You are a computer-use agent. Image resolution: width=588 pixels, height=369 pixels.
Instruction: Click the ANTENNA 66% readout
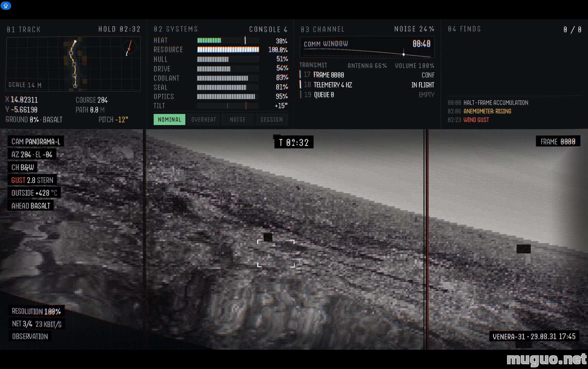[367, 66]
